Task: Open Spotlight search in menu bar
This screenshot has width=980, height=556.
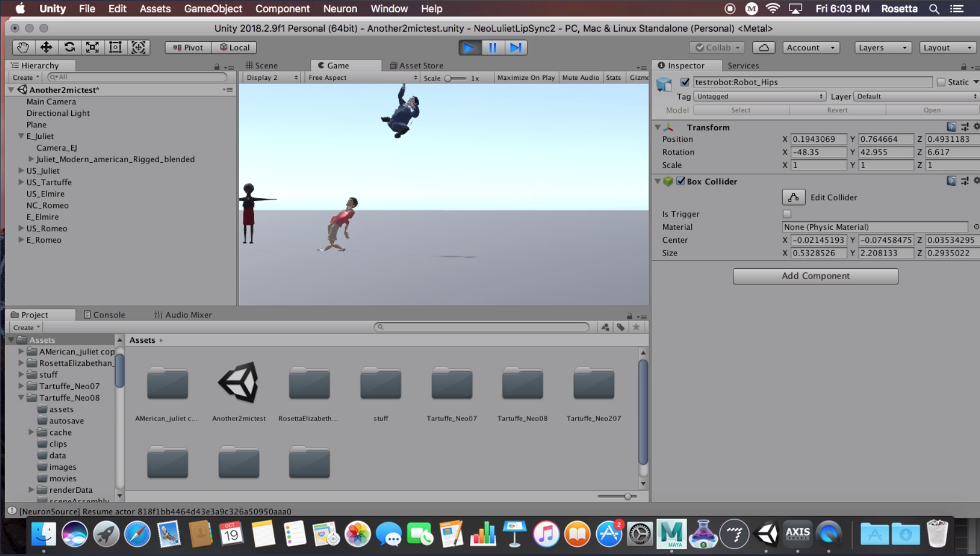Action: [x=934, y=9]
